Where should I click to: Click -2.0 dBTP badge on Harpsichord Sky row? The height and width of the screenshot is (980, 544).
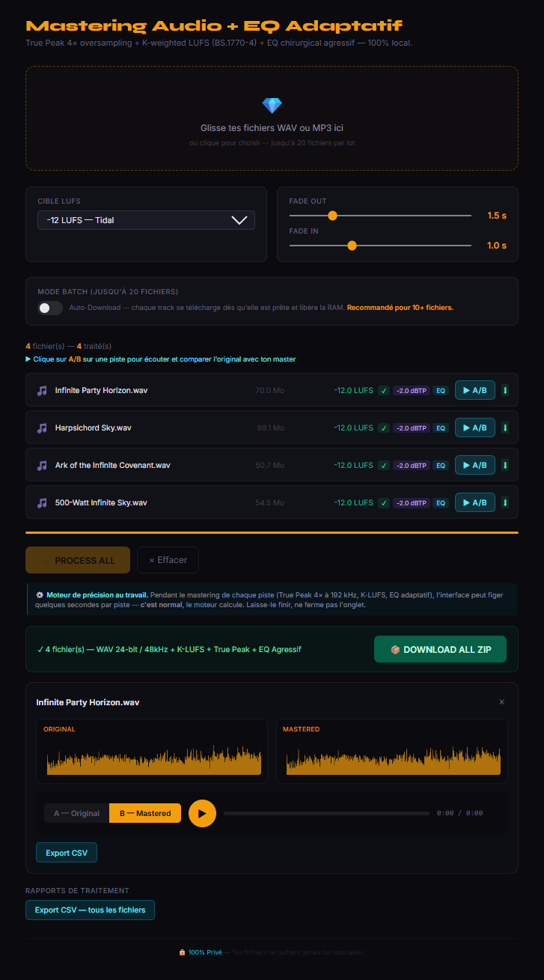pyautogui.click(x=411, y=427)
